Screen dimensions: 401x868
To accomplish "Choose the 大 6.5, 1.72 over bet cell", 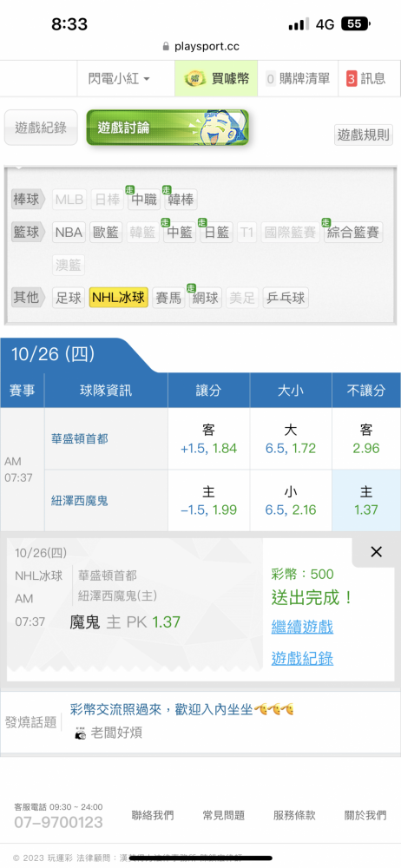I will (291, 439).
